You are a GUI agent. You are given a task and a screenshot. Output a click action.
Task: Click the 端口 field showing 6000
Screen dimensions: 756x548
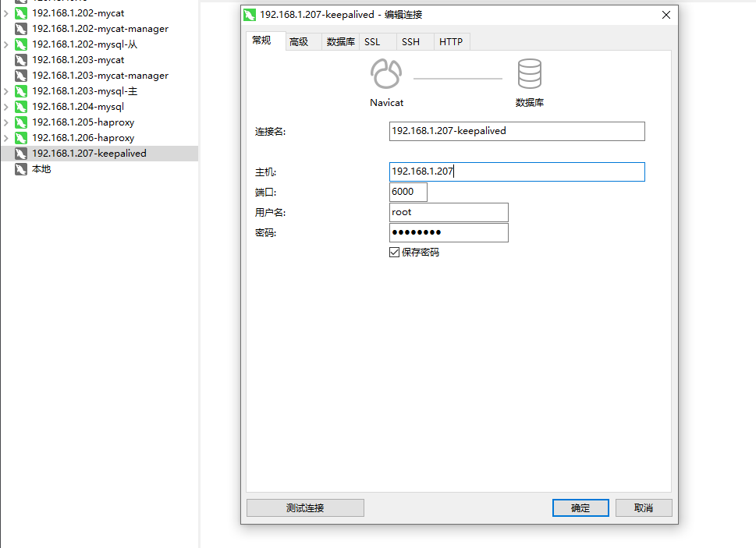tap(408, 192)
